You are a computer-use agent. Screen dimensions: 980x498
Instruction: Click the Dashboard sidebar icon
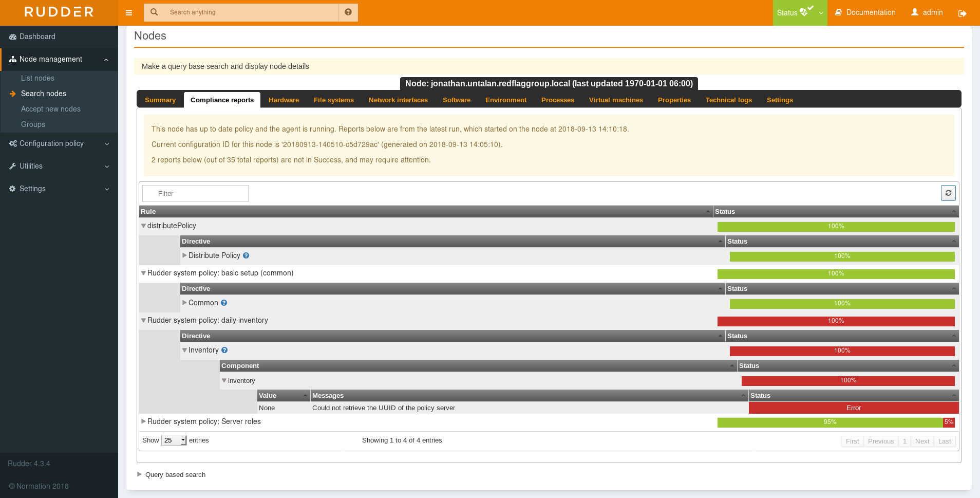(x=13, y=36)
